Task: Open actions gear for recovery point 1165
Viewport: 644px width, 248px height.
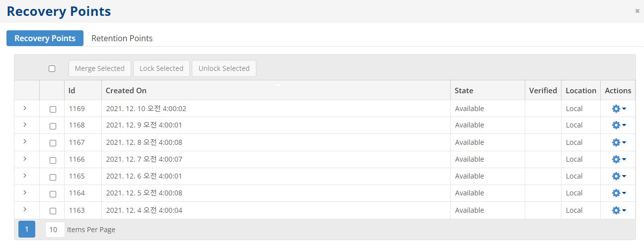Action: (618, 176)
